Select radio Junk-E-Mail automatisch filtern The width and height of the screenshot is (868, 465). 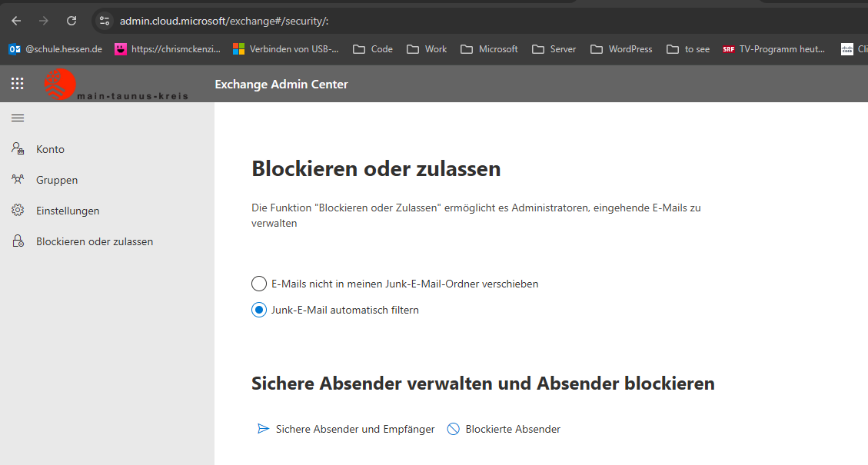click(x=258, y=310)
